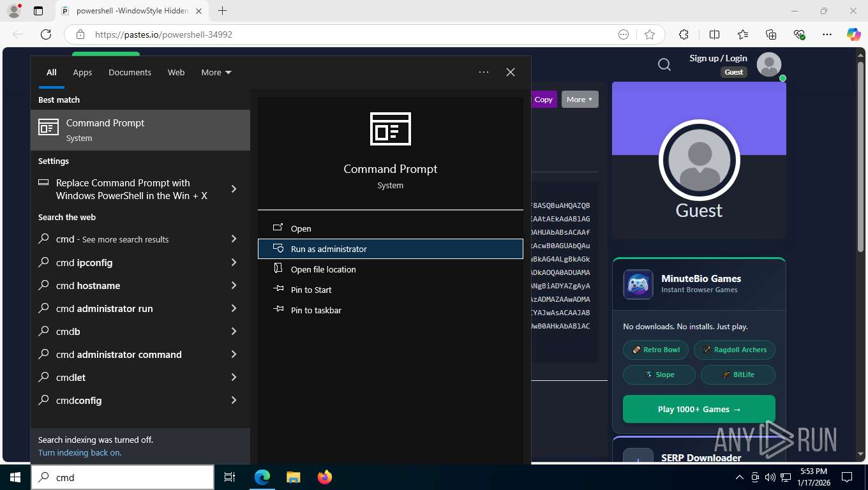Switch to Apps search tab
Image resolution: width=868 pixels, height=490 pixels.
[82, 72]
